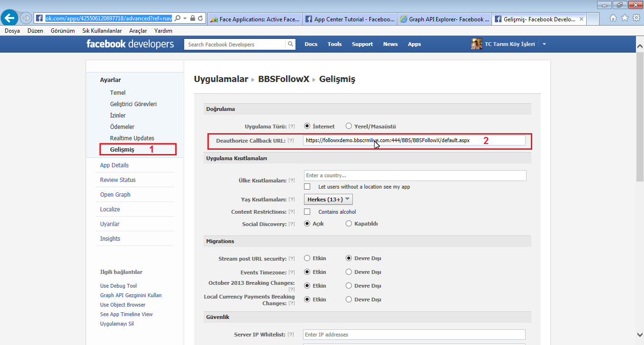
Task: Click the facebook developers logo
Action: pos(130,44)
